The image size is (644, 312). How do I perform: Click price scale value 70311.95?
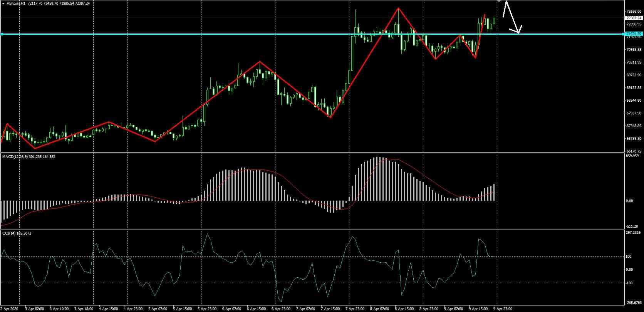[x=634, y=62]
